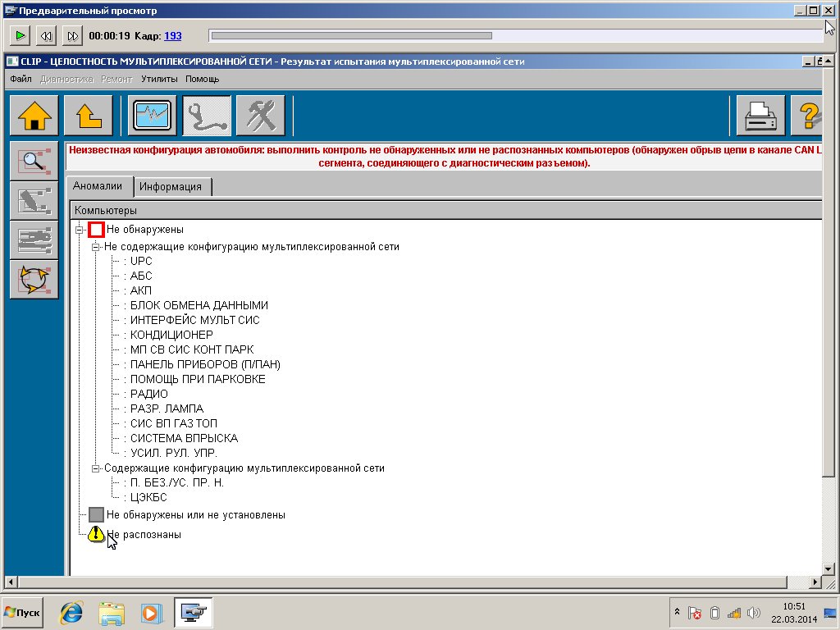Click the red square Не обнаружены icon

click(96, 230)
